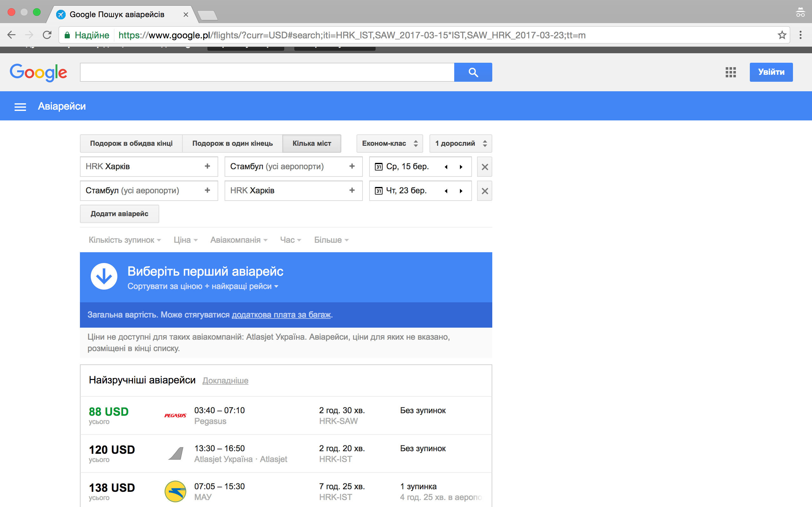Click the Google search input field
This screenshot has width=812, height=507.
point(267,72)
